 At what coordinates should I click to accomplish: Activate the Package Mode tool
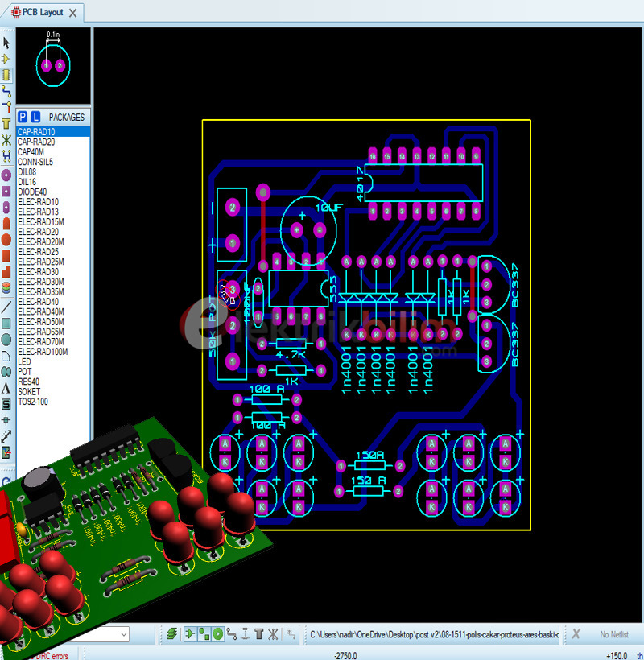(x=6, y=74)
